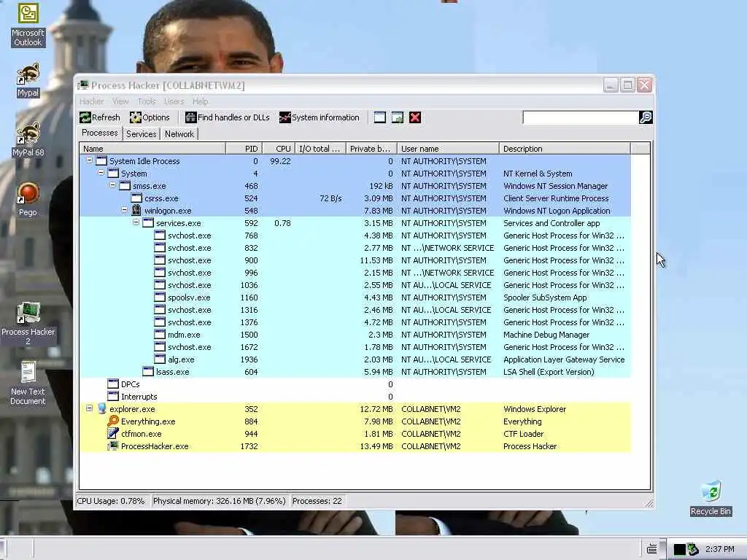Viewport: 747px width, 560px height.
Task: Sort by the Description column header
Action: 565,149
